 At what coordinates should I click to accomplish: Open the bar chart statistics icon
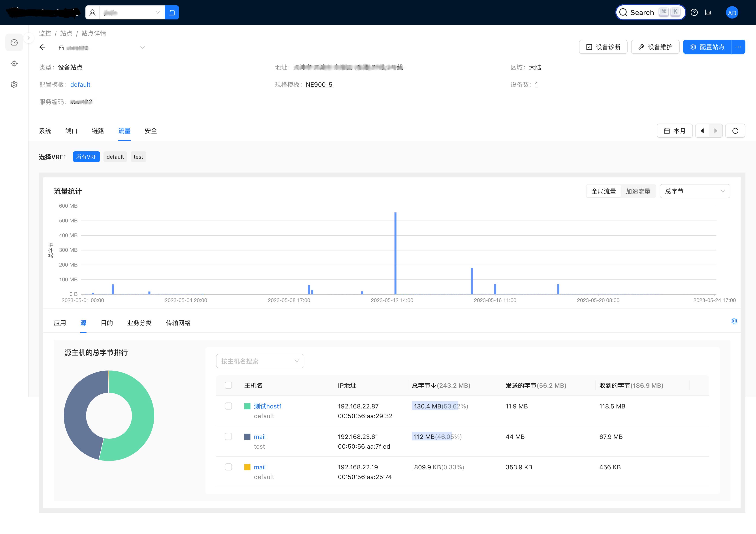click(x=708, y=13)
